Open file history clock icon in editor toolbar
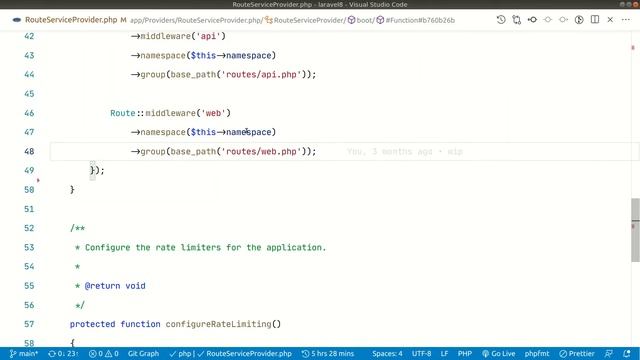The height and width of the screenshot is (360, 640). coord(501,20)
